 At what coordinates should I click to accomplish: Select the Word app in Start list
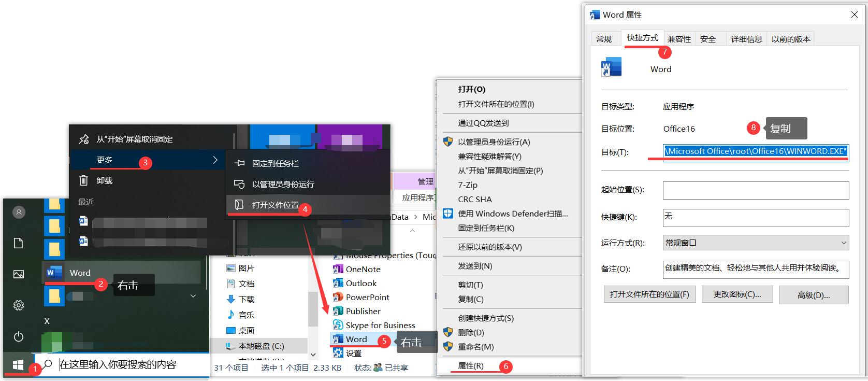[80, 273]
